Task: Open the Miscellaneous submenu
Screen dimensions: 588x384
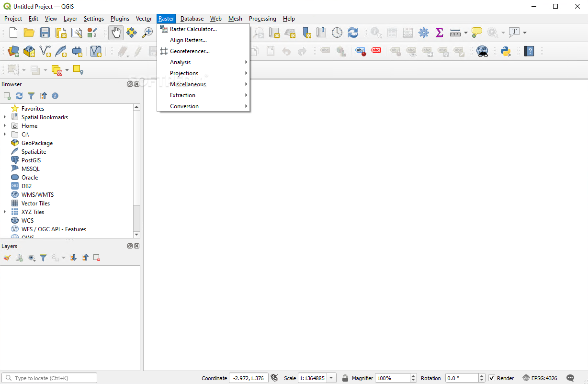Action: pos(204,84)
